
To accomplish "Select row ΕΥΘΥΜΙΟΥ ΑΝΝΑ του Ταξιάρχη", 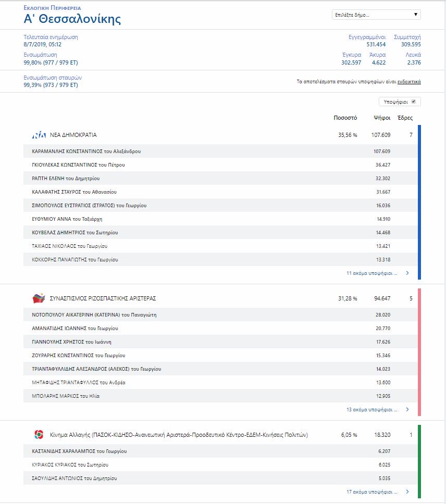I will 220,219.
